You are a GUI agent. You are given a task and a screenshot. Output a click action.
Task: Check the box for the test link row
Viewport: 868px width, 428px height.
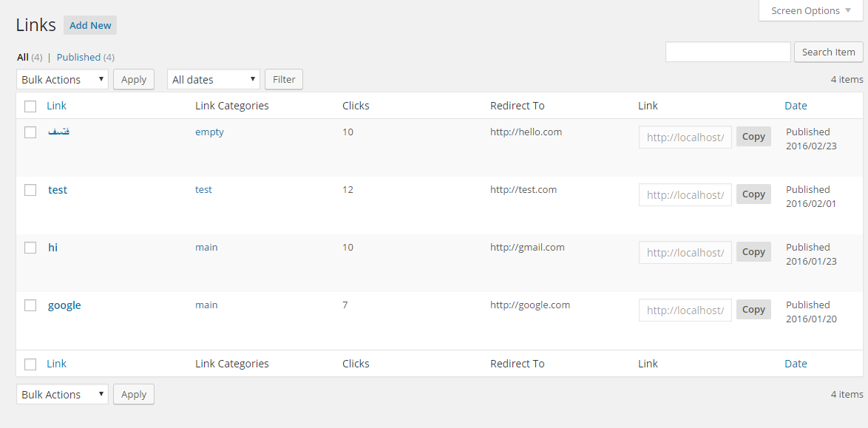tap(30, 190)
